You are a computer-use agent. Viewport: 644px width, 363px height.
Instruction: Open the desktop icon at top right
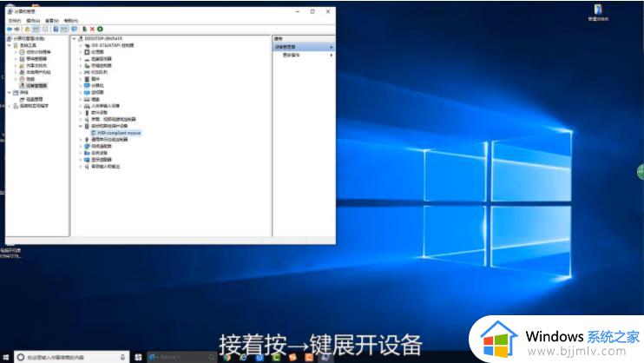coord(598,12)
